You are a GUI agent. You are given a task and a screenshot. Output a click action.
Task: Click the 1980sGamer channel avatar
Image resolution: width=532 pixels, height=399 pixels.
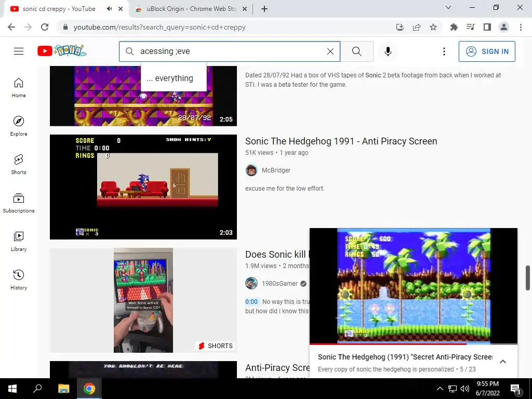click(251, 283)
